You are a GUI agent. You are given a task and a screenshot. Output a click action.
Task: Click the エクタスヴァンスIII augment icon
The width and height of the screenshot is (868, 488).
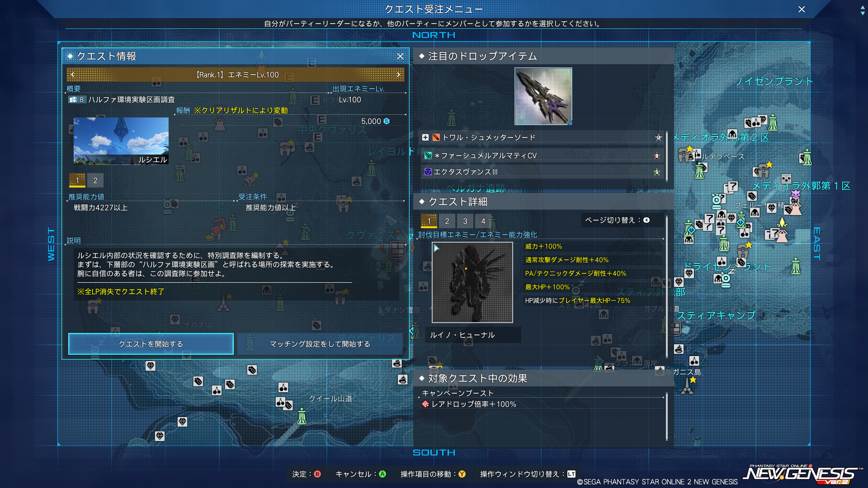coord(428,172)
